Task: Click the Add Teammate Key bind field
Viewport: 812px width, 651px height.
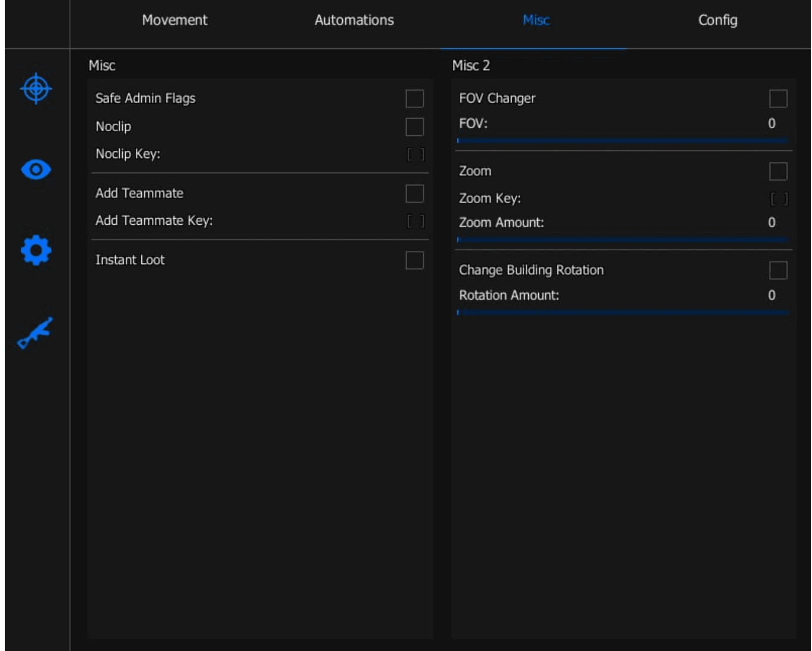Action: click(416, 221)
